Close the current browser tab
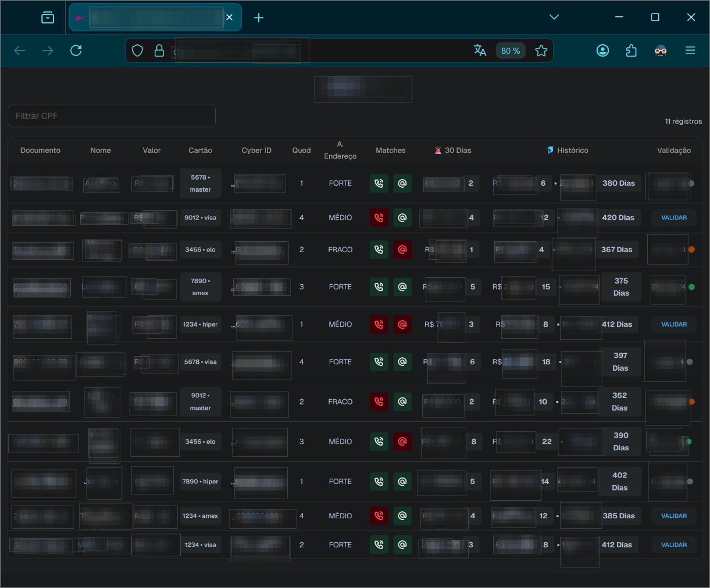This screenshot has height=588, width=710. 229,17
